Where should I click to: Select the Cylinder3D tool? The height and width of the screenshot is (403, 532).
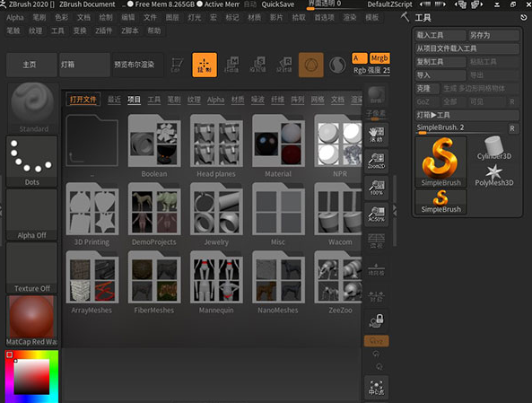[493, 148]
